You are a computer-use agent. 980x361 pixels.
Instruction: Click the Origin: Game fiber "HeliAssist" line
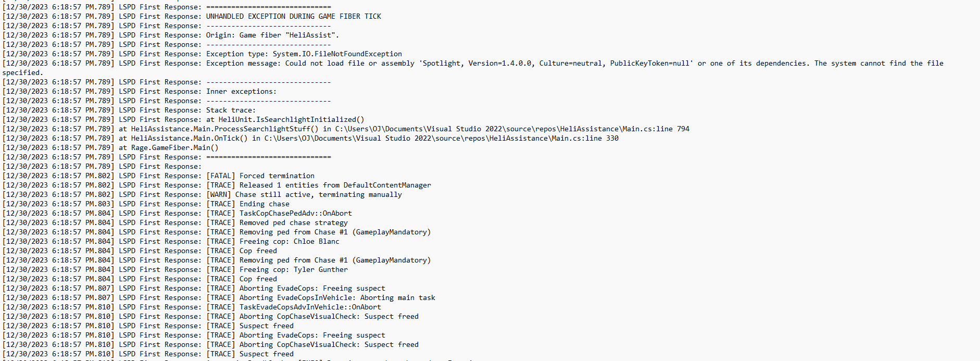(x=272, y=35)
